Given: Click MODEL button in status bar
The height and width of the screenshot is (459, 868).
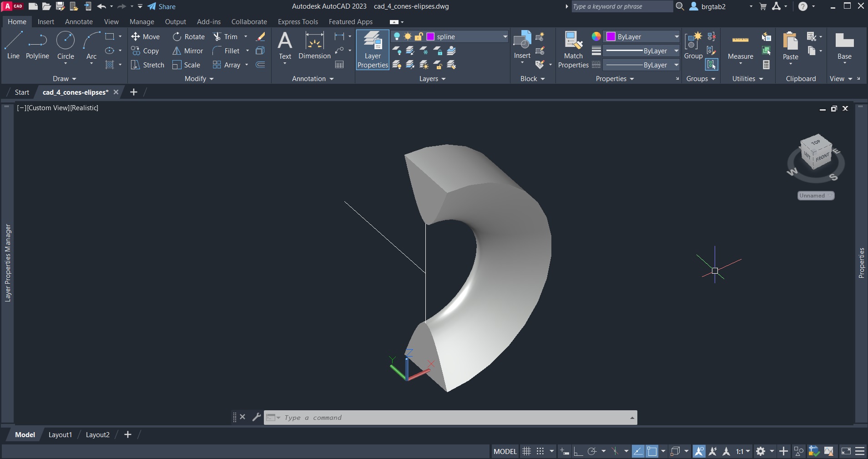Looking at the screenshot, I should (x=505, y=451).
